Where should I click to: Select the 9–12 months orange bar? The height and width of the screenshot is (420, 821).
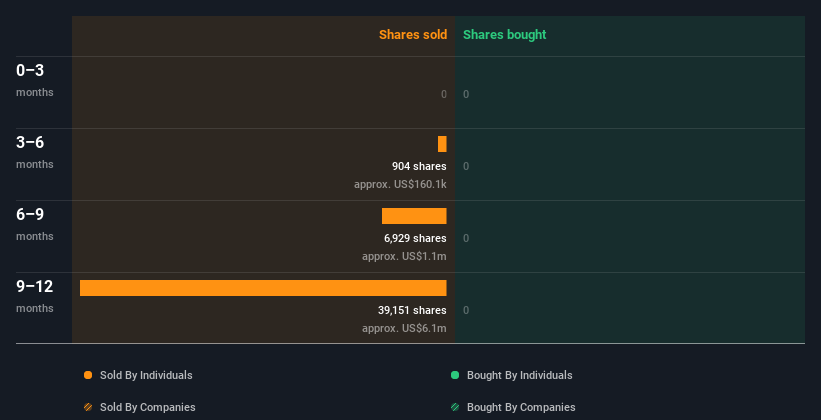(263, 288)
